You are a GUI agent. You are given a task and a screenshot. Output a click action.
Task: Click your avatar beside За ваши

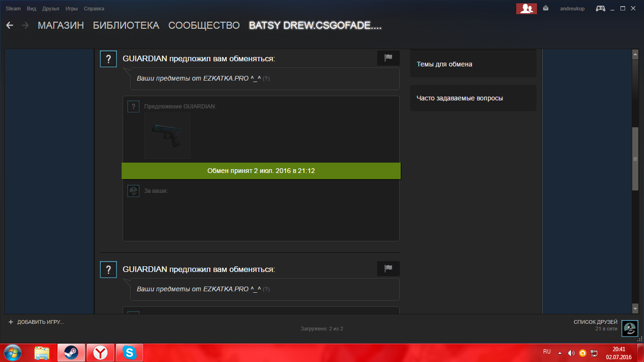pyautogui.click(x=133, y=191)
